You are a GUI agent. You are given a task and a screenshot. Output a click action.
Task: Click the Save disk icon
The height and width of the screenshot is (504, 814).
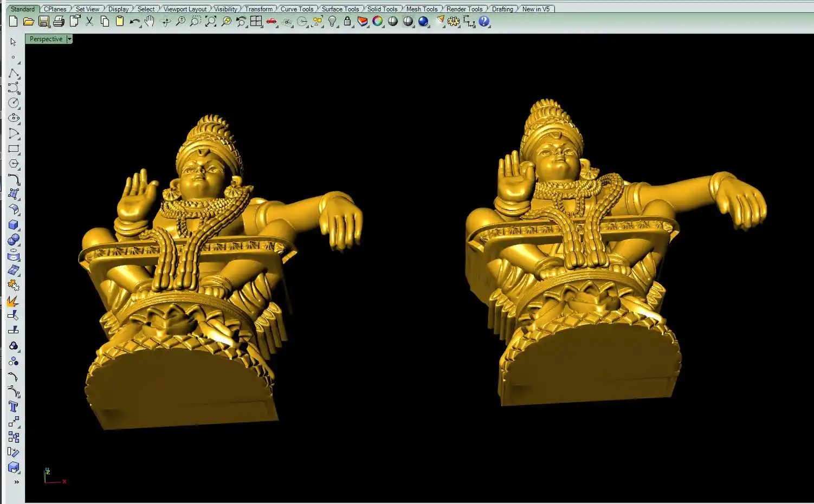coord(44,21)
